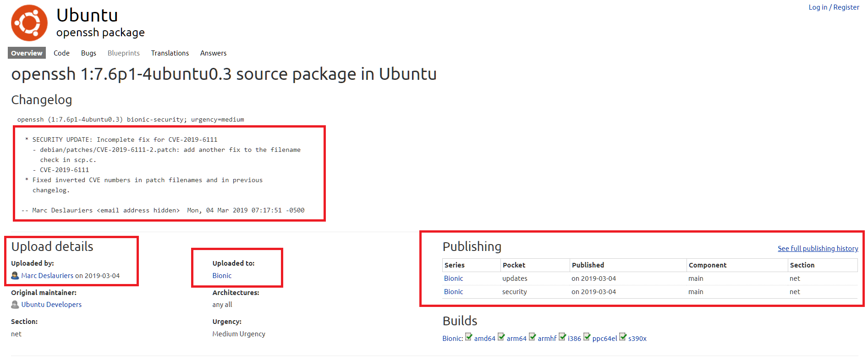Click the 'SECURITY UPDATE: Incomplete fix' changelog line

(x=121, y=139)
